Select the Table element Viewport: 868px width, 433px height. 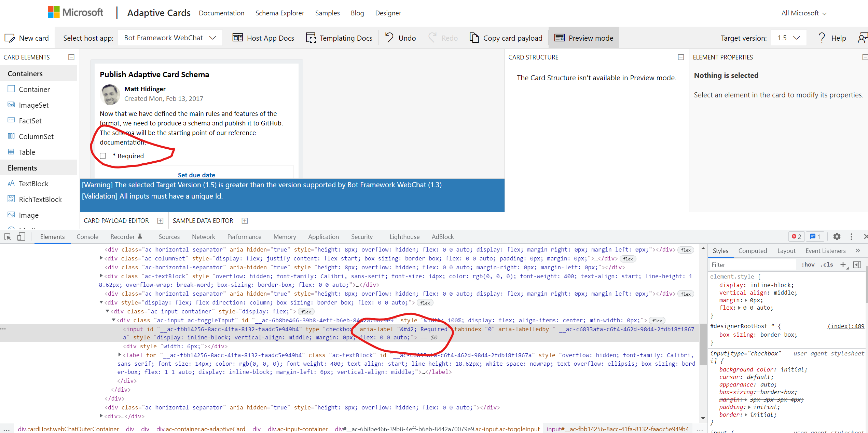27,152
